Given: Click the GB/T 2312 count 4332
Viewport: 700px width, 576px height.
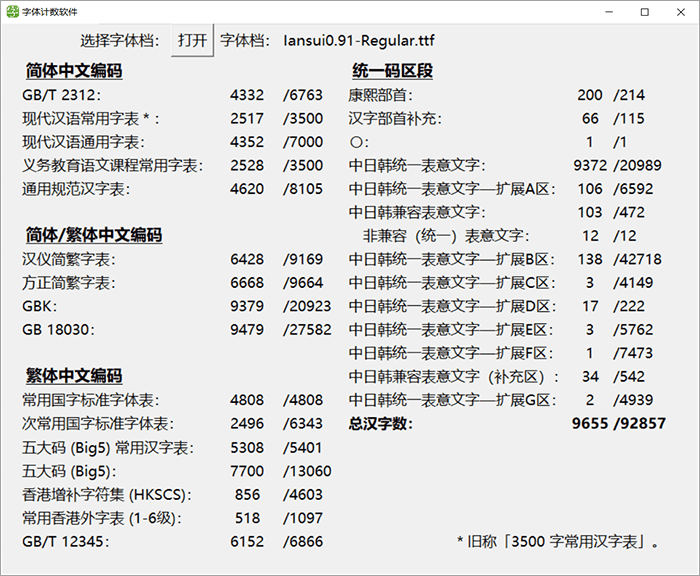Looking at the screenshot, I should pos(247,95).
